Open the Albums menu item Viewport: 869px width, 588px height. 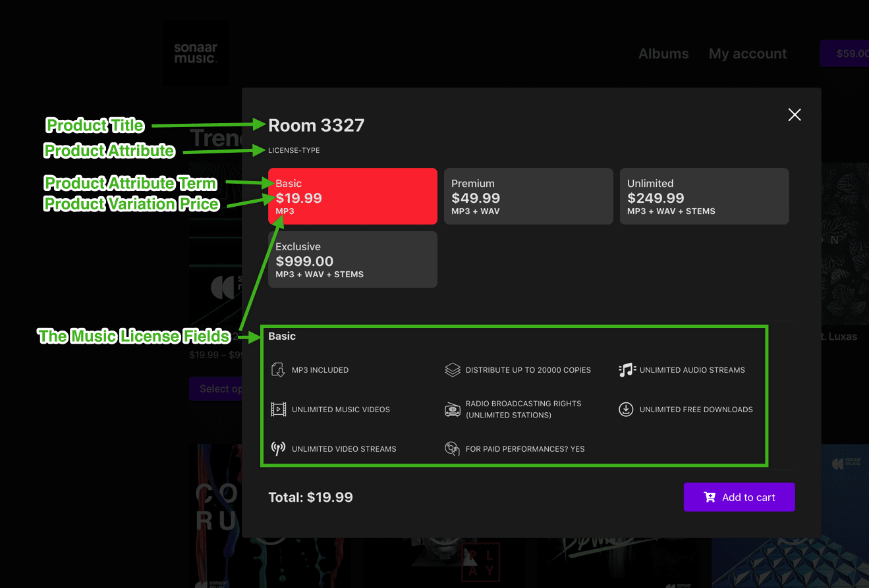(x=663, y=54)
